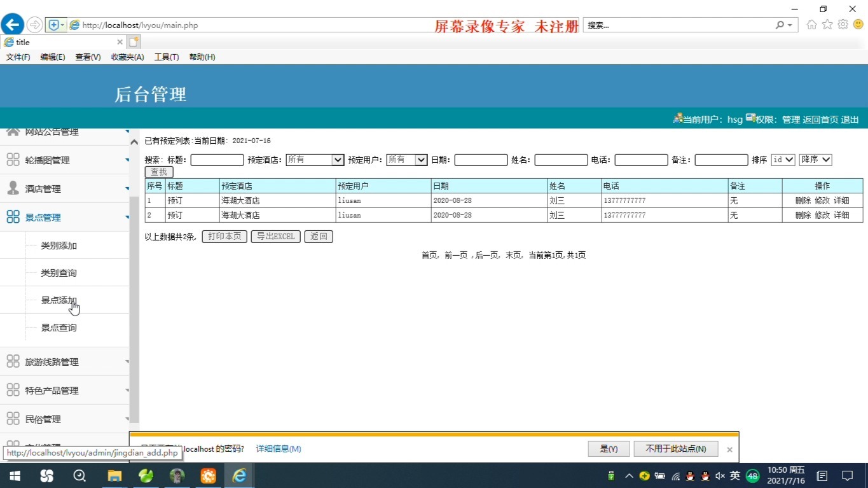Screen dimensions: 868x488
Task: Open the 预定用户 dropdown
Action: coord(406,160)
